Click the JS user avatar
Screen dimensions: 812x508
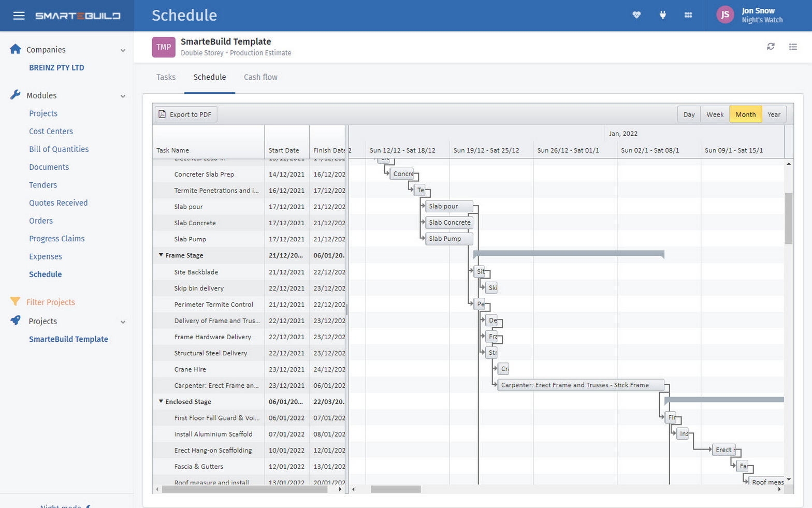pyautogui.click(x=725, y=15)
